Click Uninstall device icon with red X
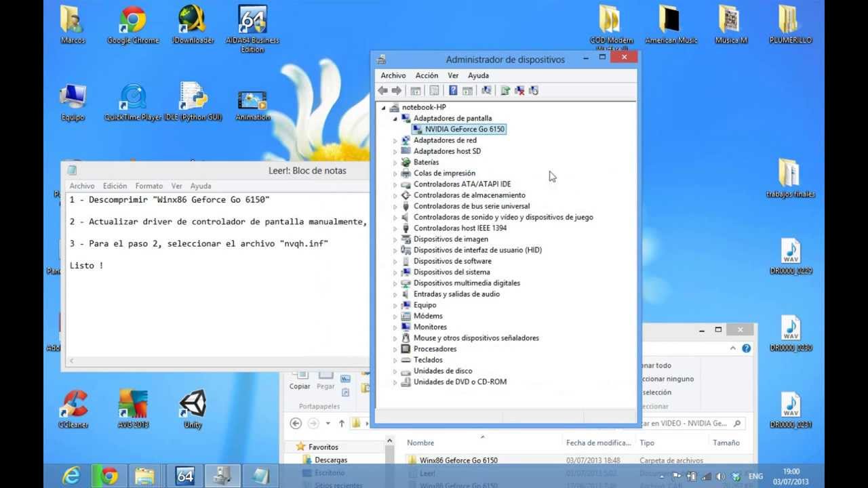868x488 pixels. 519,90
